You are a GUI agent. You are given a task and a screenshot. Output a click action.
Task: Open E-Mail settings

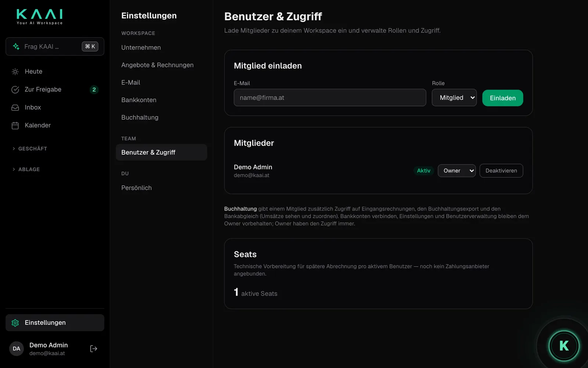pyautogui.click(x=131, y=82)
